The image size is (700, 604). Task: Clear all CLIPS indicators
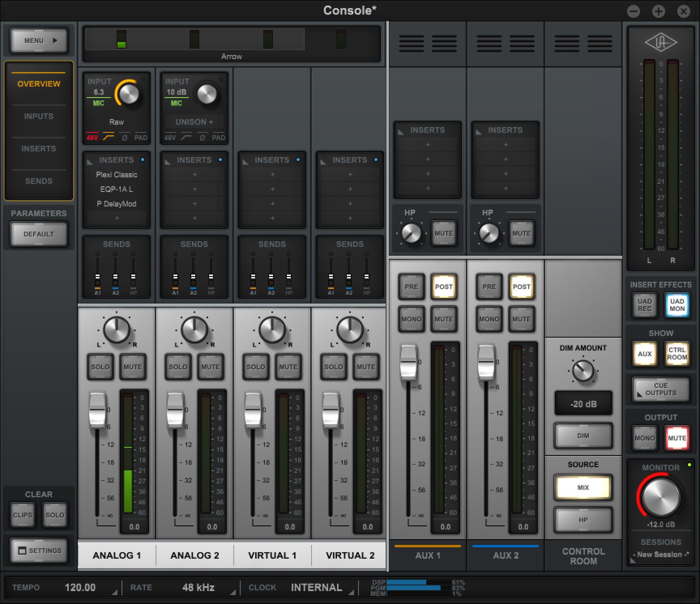tap(22, 515)
